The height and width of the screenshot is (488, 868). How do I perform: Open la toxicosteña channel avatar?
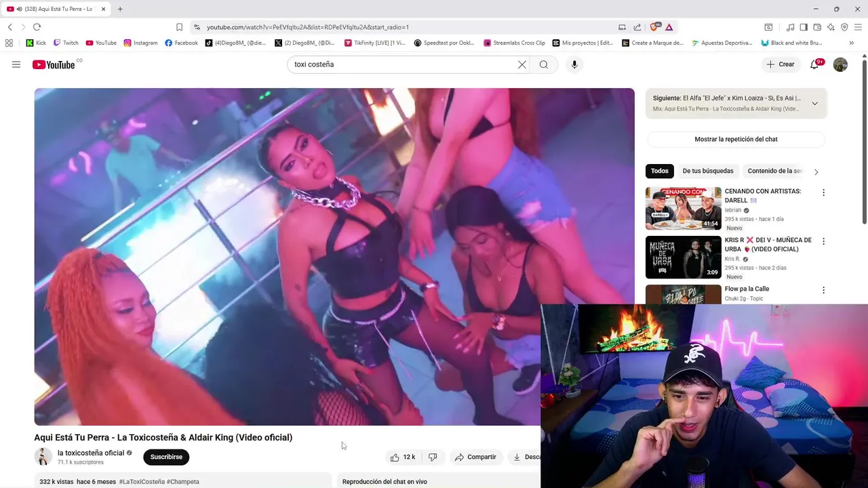pos(43,457)
